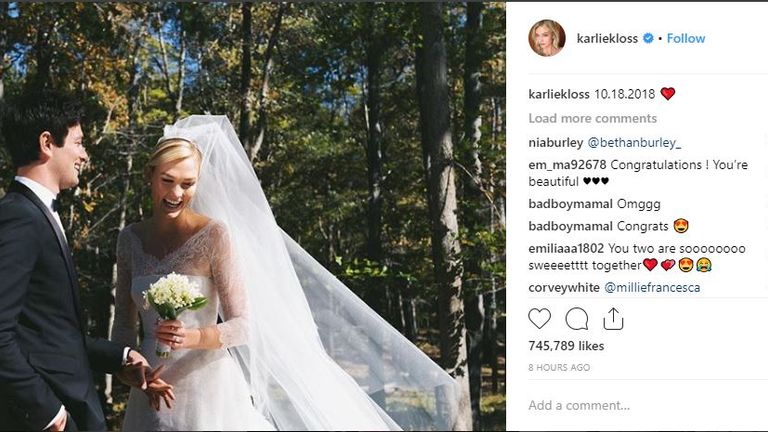Open badboymamal profile on Omggg comment
This screenshot has height=432, width=768.
pos(570,204)
